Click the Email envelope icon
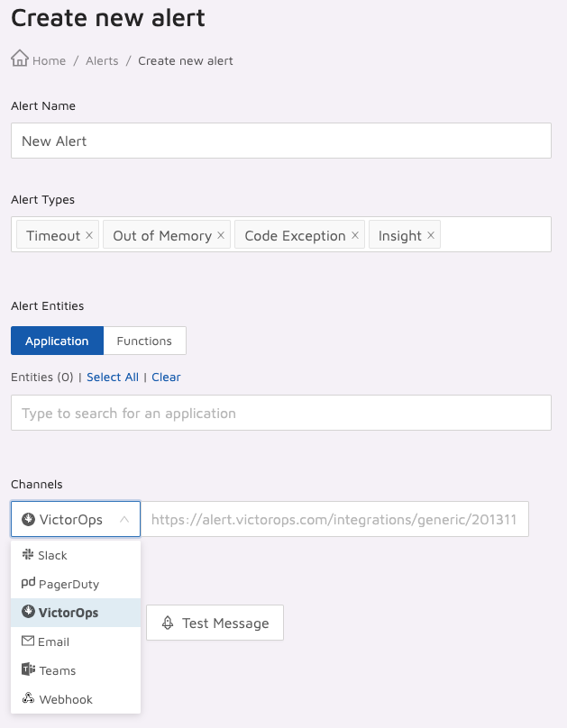The width and height of the screenshot is (567, 728). point(28,641)
